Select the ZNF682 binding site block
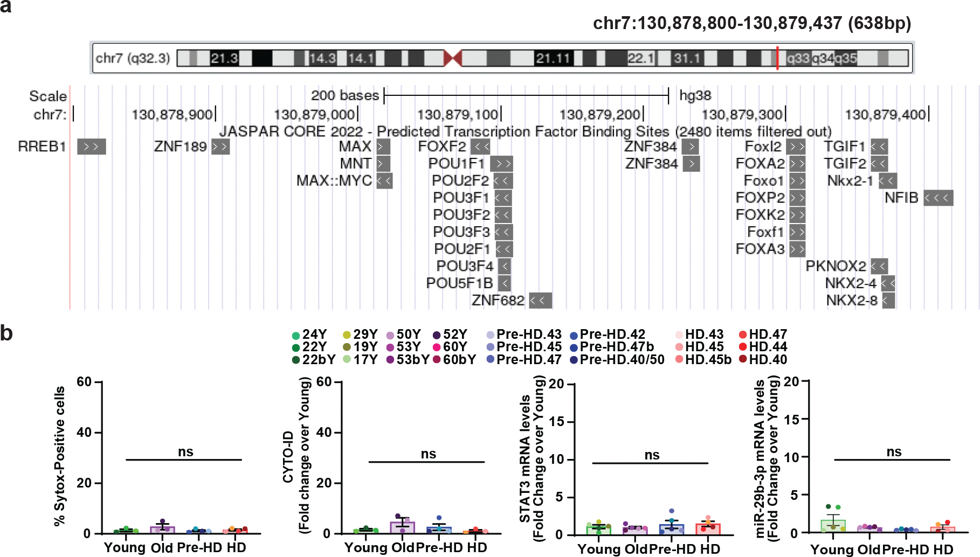980x557 pixels. tap(540, 300)
